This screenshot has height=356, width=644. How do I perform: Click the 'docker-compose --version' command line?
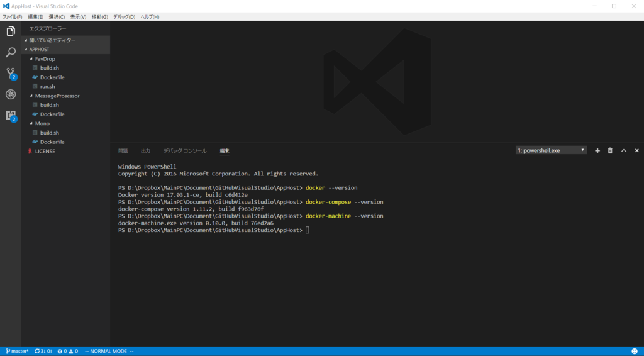coord(250,202)
